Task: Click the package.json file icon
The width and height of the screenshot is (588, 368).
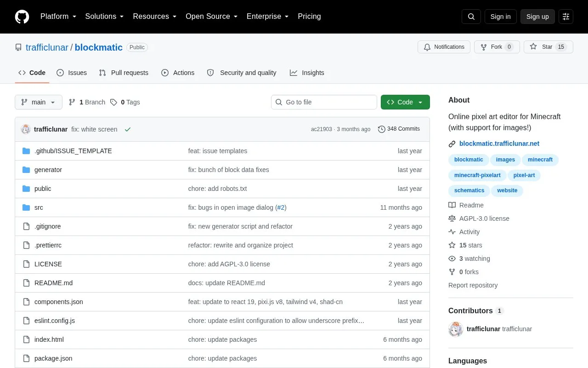Action: (26, 358)
